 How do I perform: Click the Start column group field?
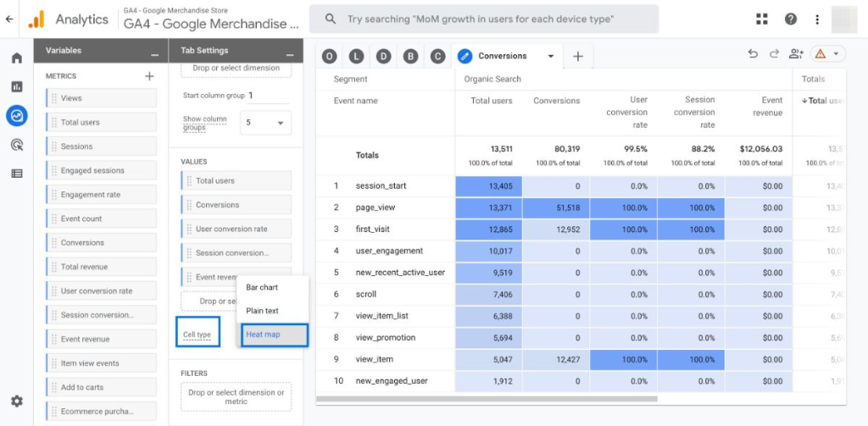(x=269, y=96)
